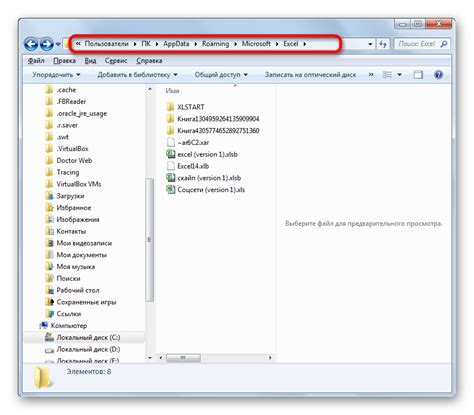Open the Упорядочить dropdown menu
Viewport: 474px width, 415px height.
point(56,75)
